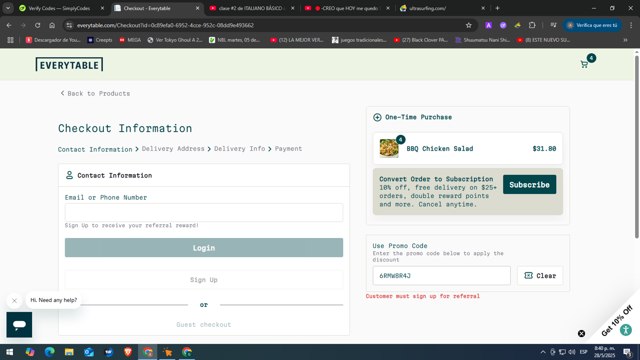Show more bookmarks with the double chevron
This screenshot has width=640, height=360.
625,40
